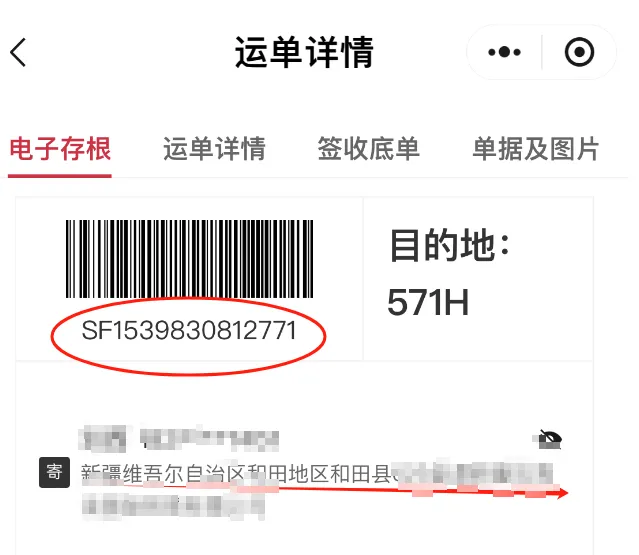The image size is (639, 555).
Task: Go back using the left chevron
Action: (18, 52)
